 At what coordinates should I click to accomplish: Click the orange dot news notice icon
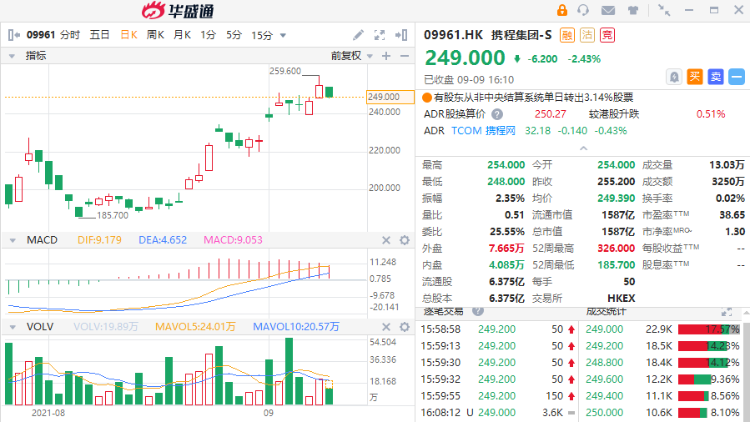427,98
